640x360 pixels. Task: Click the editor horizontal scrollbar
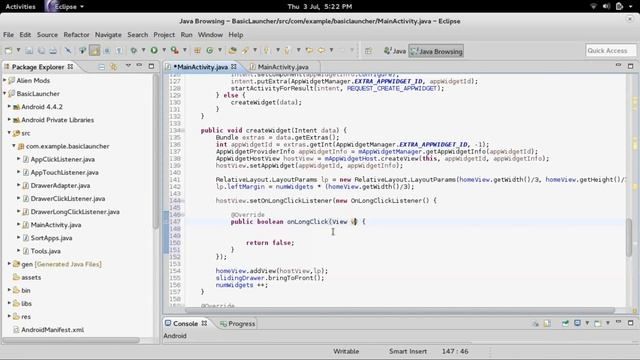[399, 310]
